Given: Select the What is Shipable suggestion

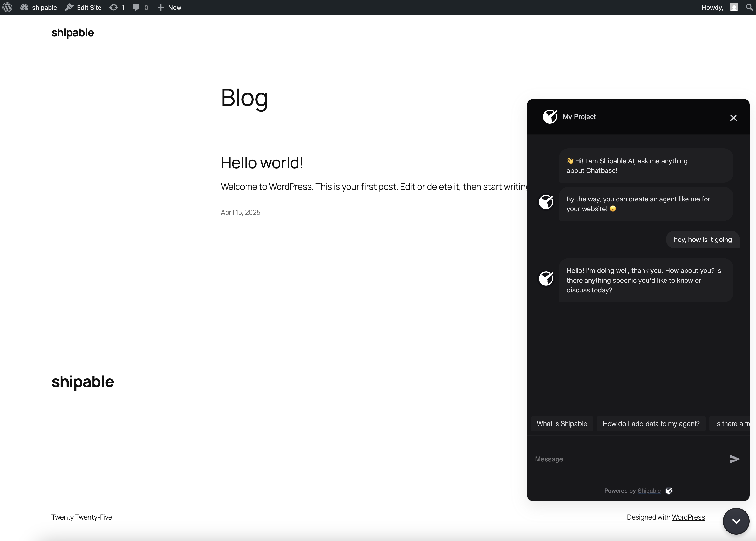Looking at the screenshot, I should coord(562,424).
